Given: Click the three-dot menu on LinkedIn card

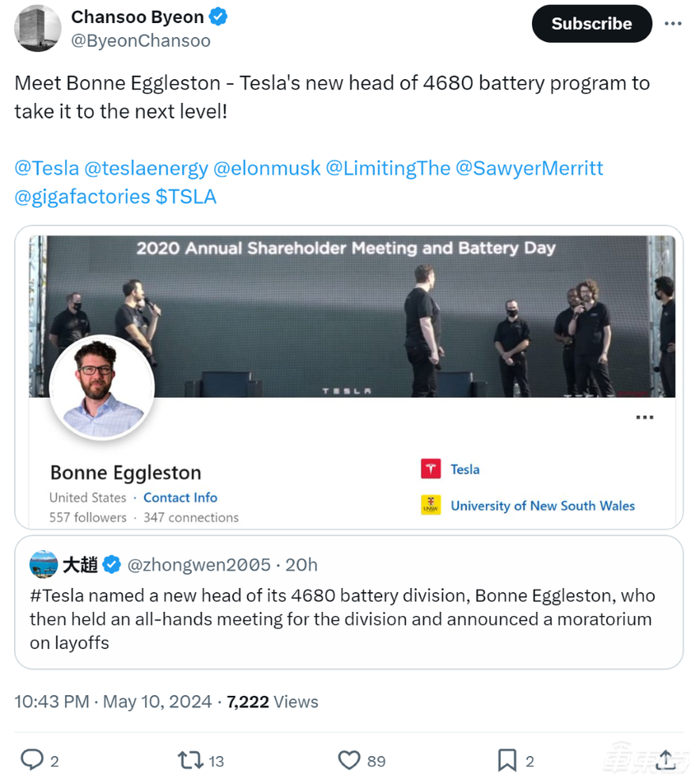Looking at the screenshot, I should [645, 418].
